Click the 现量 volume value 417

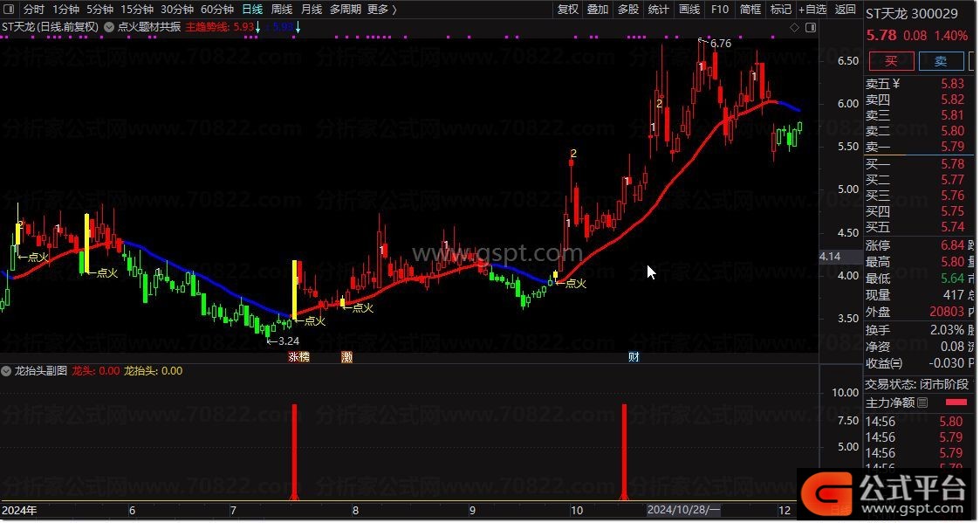[954, 294]
